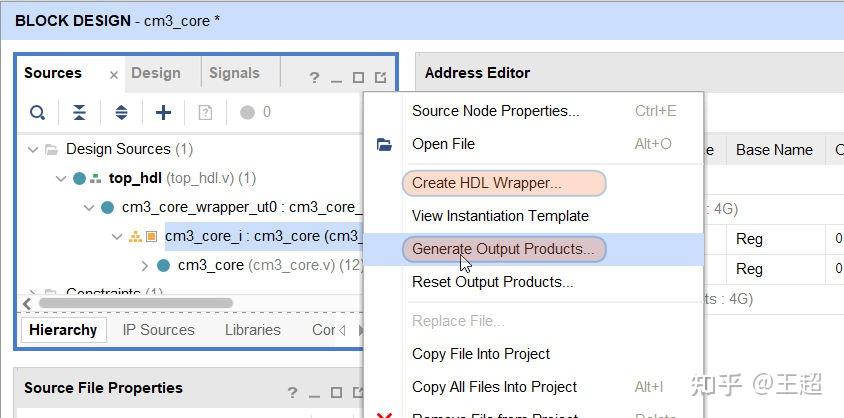
Task: Collapse the cm3_core_wrapper_ut0 node
Action: coord(89,208)
